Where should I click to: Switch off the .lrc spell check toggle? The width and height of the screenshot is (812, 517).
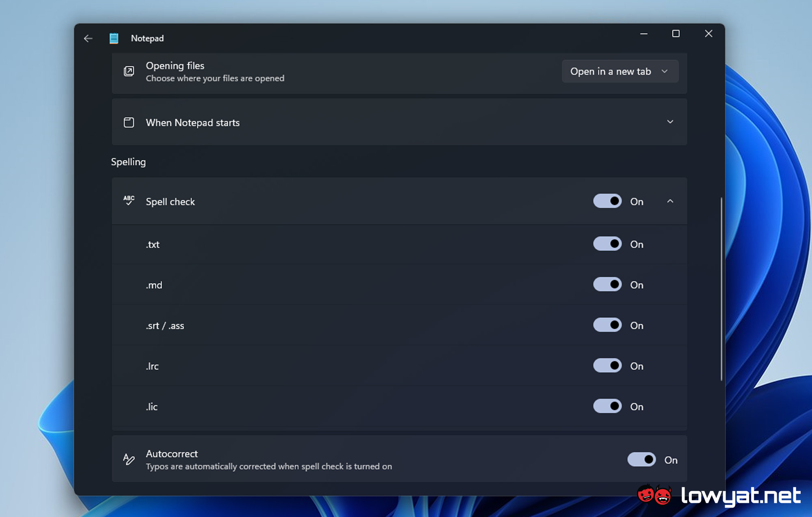607,366
